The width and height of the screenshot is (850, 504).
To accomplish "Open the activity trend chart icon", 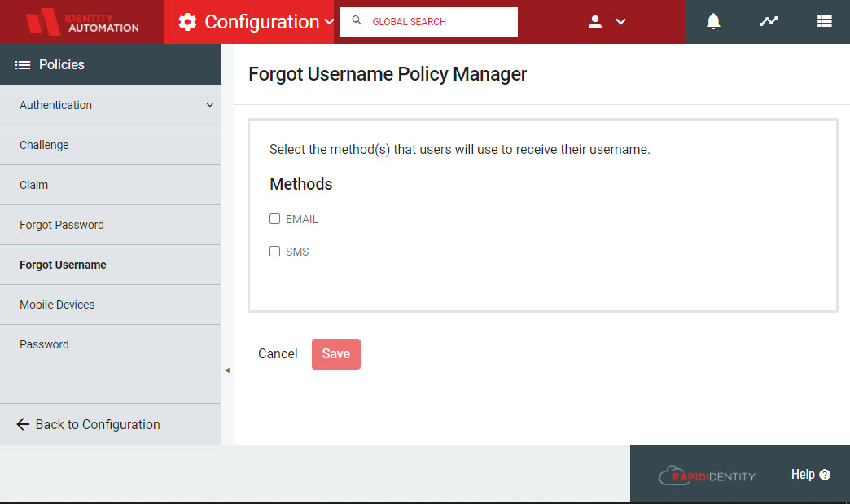I will coord(769,22).
